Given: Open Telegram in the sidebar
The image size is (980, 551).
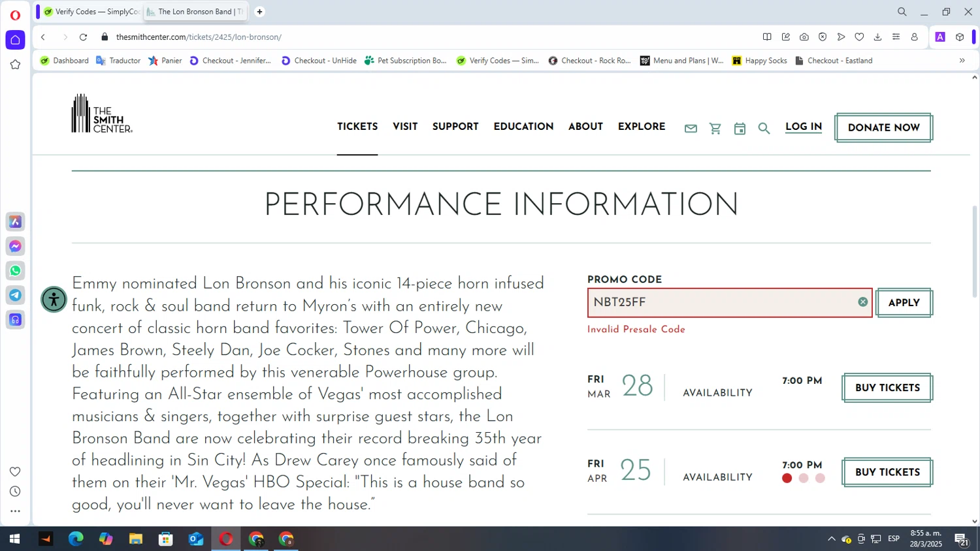Looking at the screenshot, I should [x=16, y=295].
